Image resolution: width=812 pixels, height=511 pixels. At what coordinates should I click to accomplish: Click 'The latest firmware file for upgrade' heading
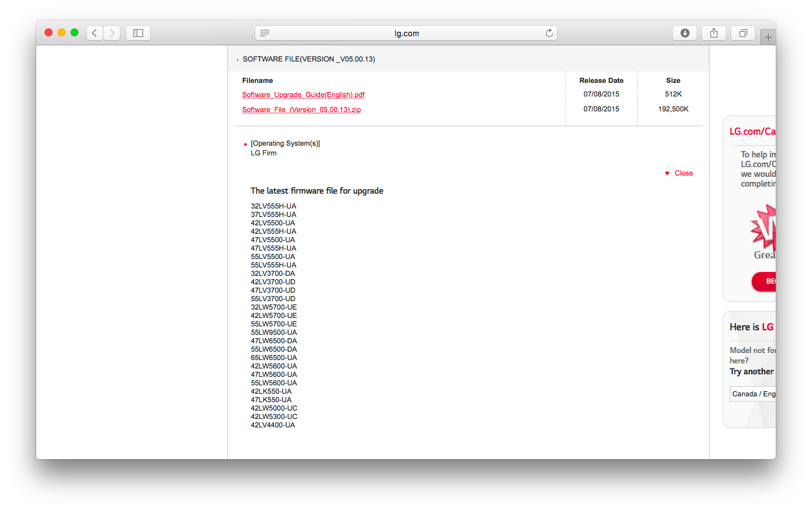click(x=317, y=191)
